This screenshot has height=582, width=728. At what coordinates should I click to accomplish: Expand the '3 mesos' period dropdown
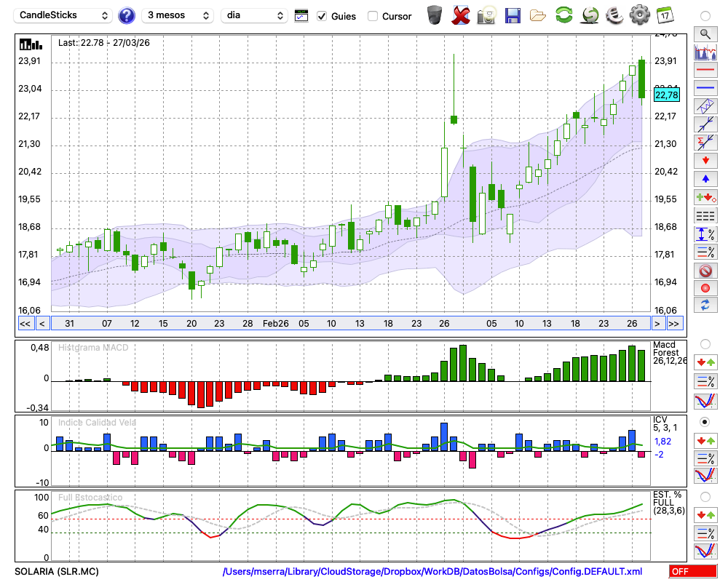click(178, 15)
